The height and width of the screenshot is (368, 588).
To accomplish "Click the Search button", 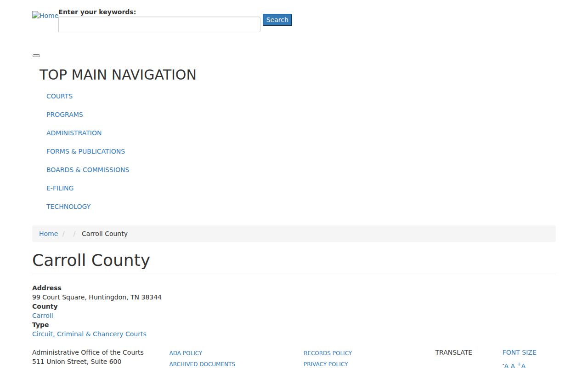I will pos(277,20).
